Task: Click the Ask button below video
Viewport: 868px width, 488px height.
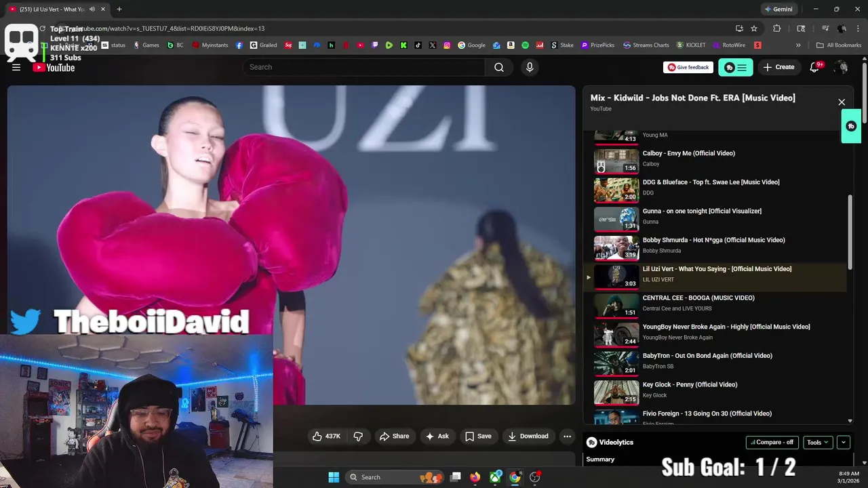Action: point(437,436)
